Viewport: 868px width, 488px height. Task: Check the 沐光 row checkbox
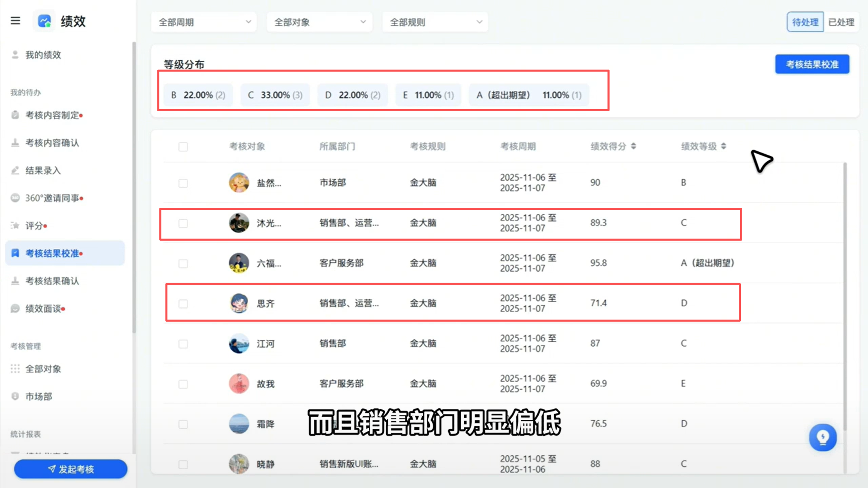(183, 223)
